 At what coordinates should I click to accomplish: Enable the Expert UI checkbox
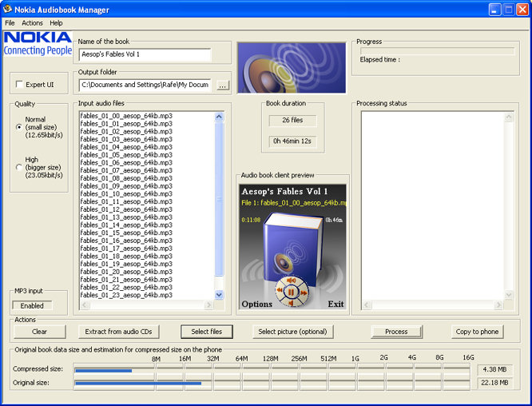click(20, 85)
